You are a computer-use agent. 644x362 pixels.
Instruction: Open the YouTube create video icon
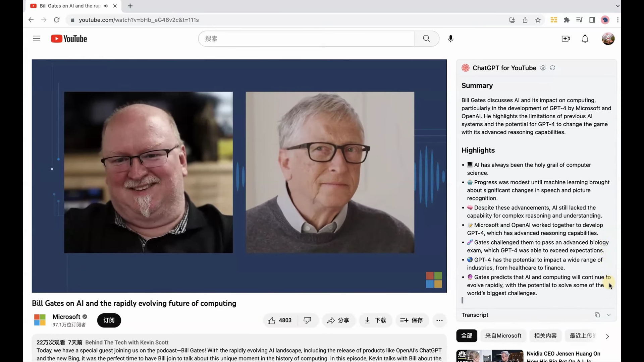pyautogui.click(x=566, y=39)
